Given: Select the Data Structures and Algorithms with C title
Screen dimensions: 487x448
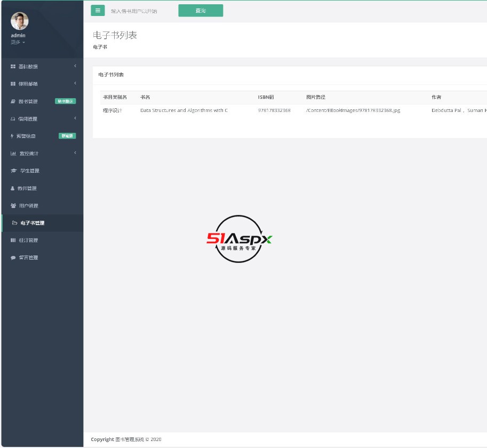Looking at the screenshot, I should [x=184, y=110].
